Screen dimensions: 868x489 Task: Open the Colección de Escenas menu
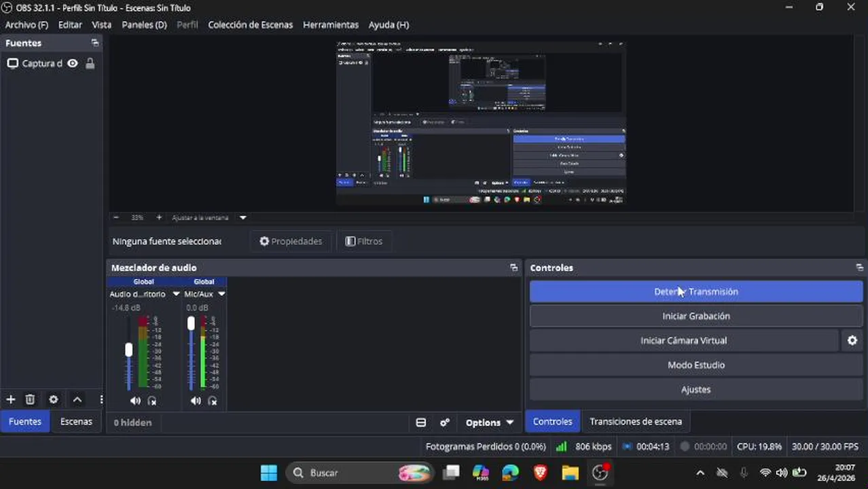pos(250,24)
